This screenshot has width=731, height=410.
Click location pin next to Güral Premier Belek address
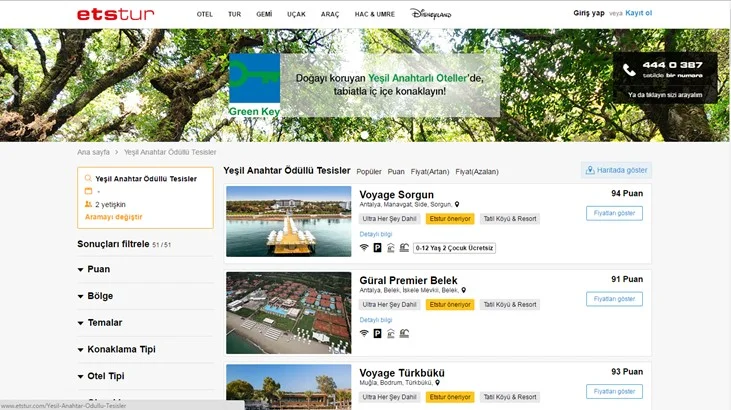(463, 290)
